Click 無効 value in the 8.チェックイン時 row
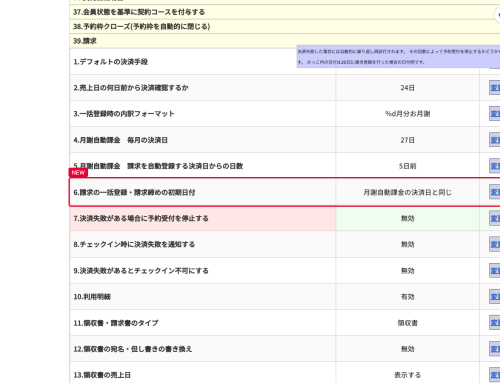The width and height of the screenshot is (500, 383). tap(407, 244)
